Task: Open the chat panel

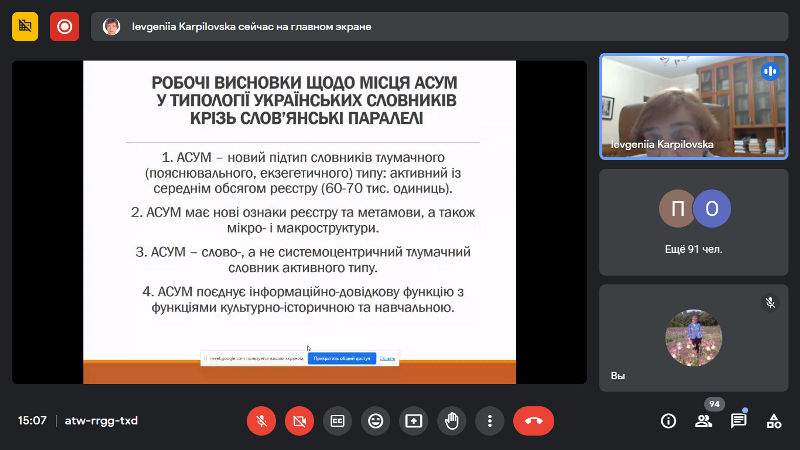Action: pos(738,421)
